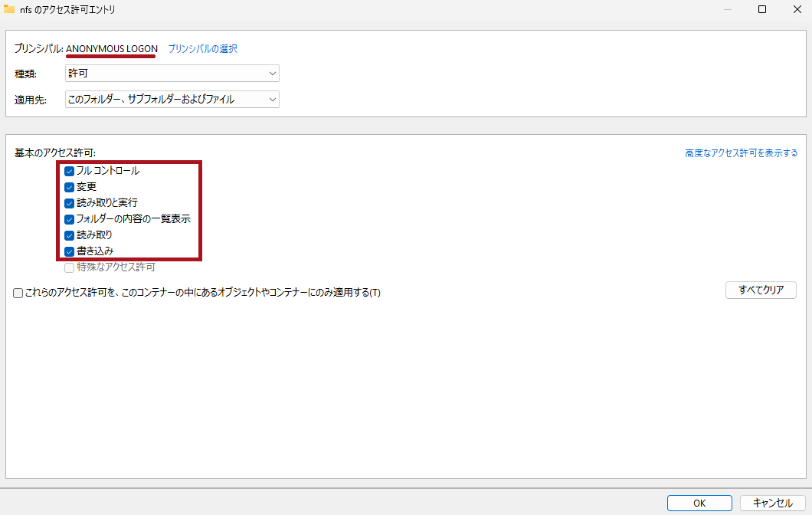This screenshot has height=515, width=812.
Task: Toggle フォルダーの内容の一覧表示 checkbox
Action: click(69, 220)
